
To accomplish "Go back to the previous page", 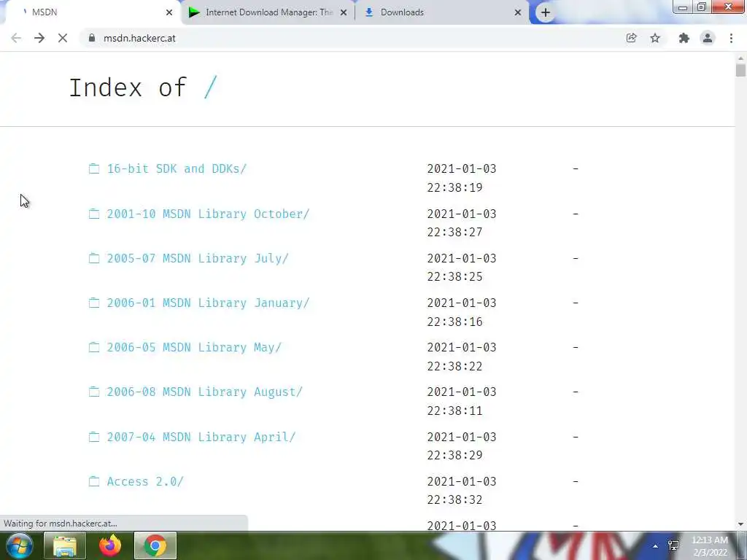I will pos(16,38).
